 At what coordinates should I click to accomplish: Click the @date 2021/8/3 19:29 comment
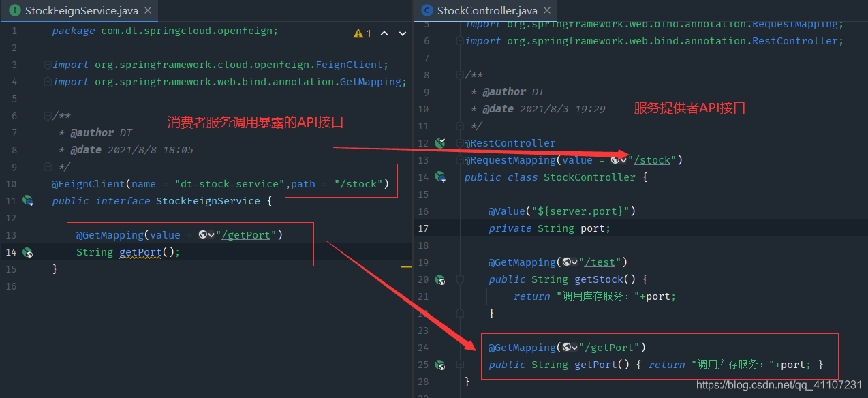pos(544,109)
